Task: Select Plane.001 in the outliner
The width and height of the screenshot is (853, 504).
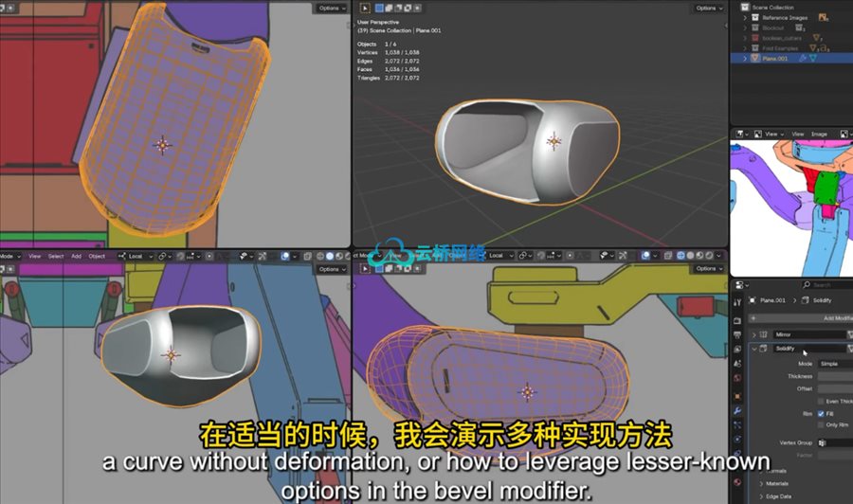Action: [x=775, y=58]
